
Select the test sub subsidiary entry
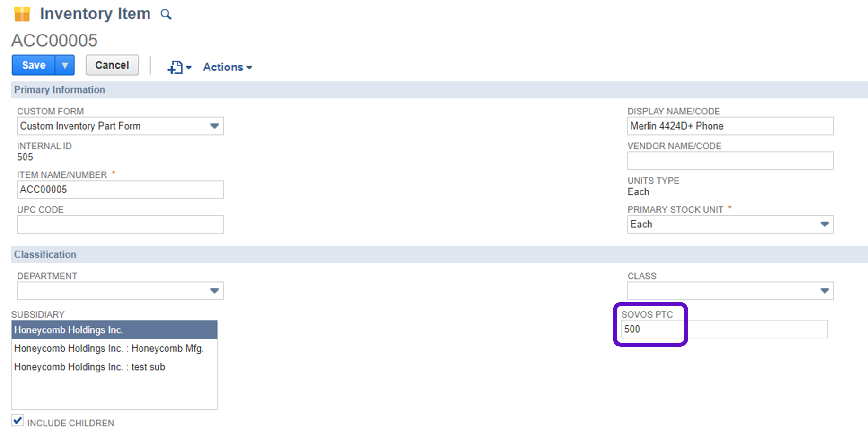pos(90,367)
